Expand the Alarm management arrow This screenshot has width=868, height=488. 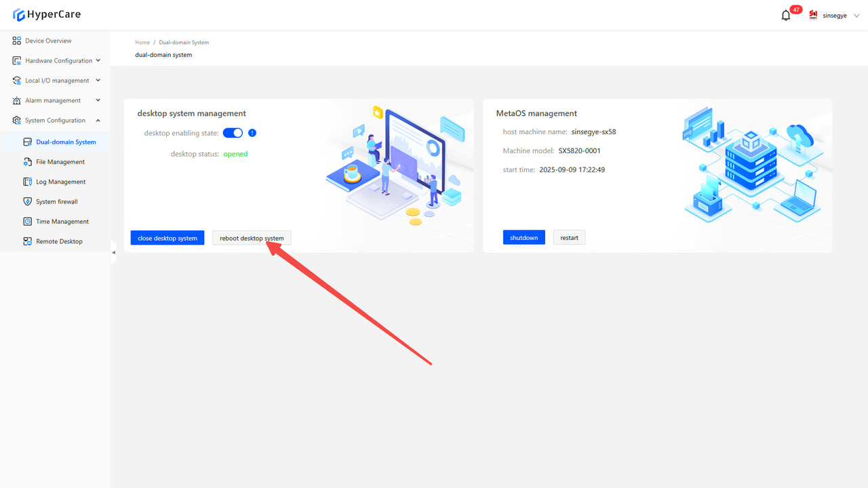pos(98,100)
